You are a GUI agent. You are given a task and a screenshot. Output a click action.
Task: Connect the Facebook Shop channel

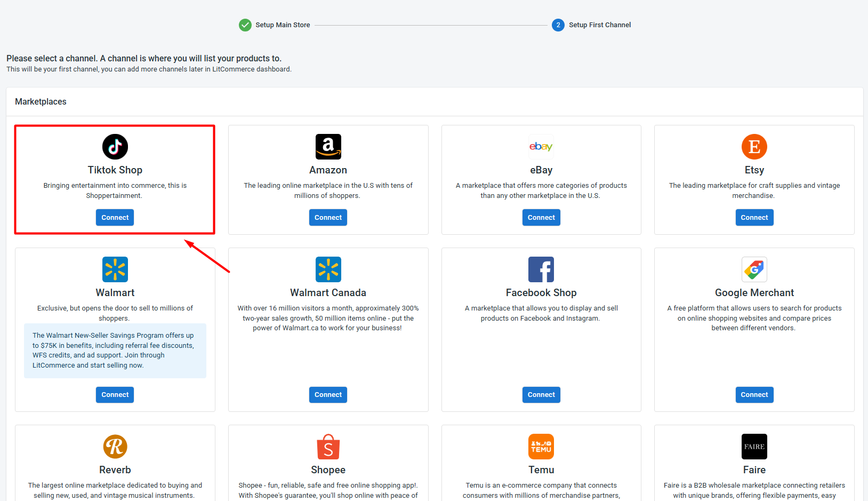[x=541, y=395]
